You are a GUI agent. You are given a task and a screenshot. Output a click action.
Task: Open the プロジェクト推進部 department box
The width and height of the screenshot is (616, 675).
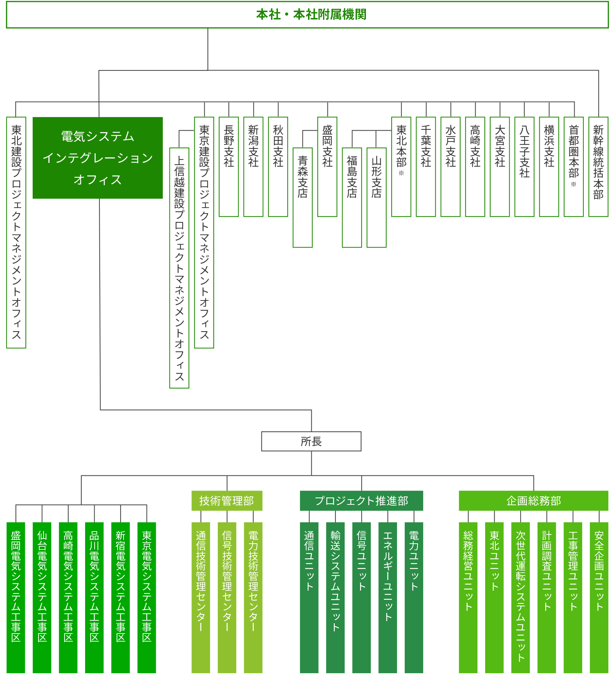361,501
